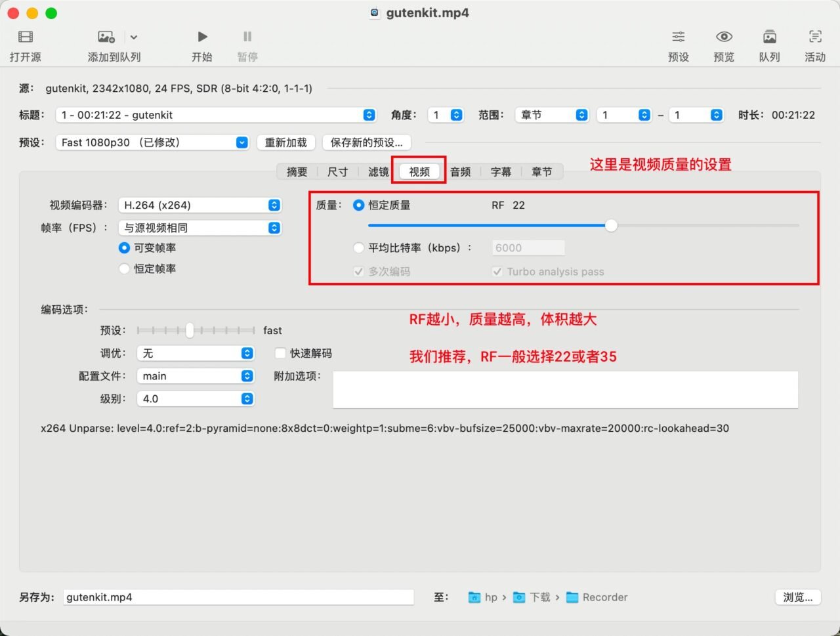Click the Browse (浏览...) destination button

(797, 597)
